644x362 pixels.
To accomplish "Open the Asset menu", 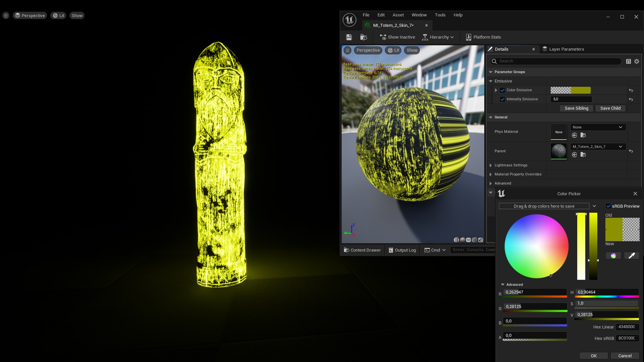I will (398, 15).
